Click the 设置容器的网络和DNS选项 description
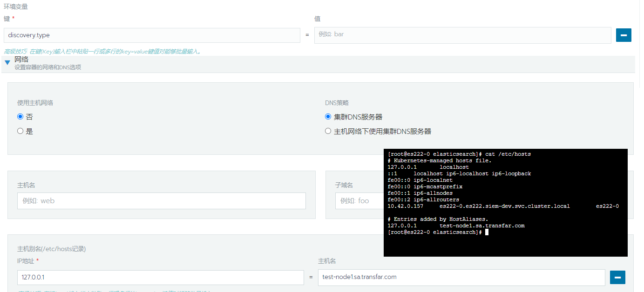The image size is (644, 292). (x=47, y=67)
